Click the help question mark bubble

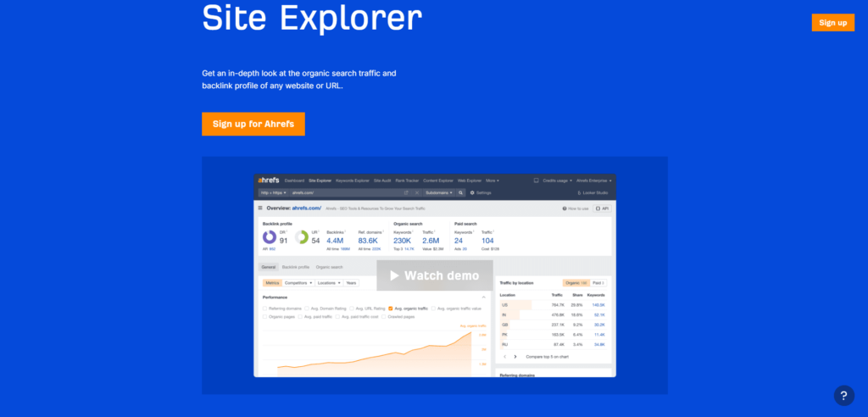click(x=843, y=396)
